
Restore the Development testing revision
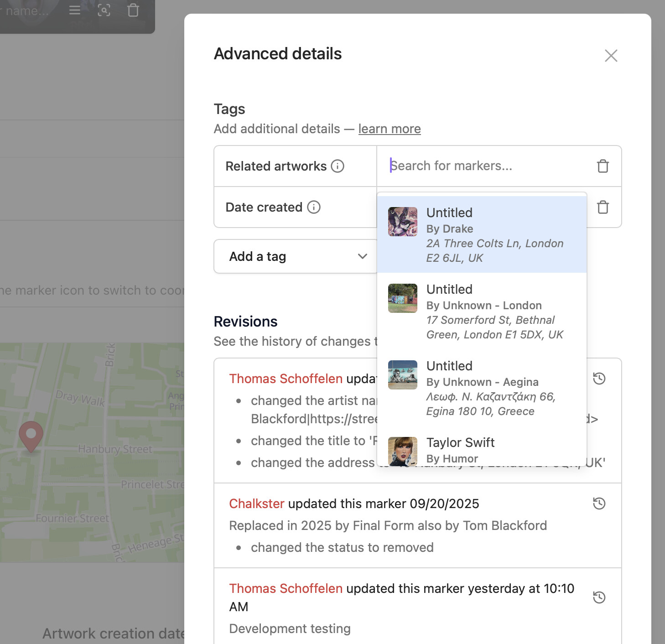point(599,597)
